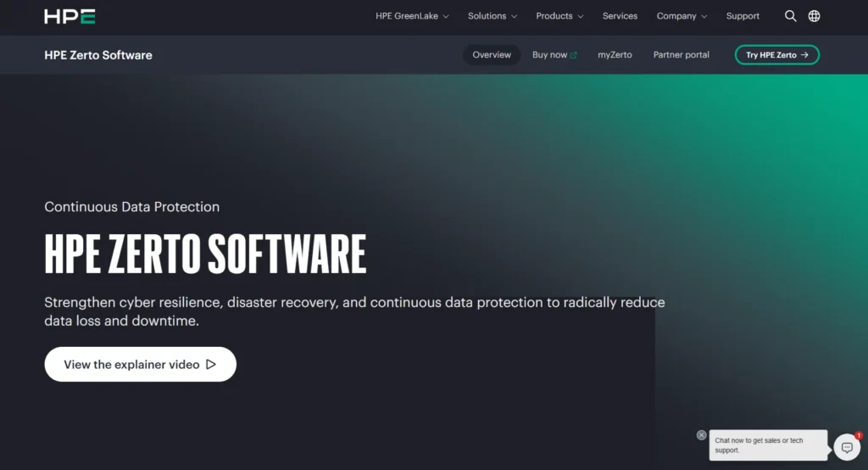Open the Support menu item

(x=743, y=16)
